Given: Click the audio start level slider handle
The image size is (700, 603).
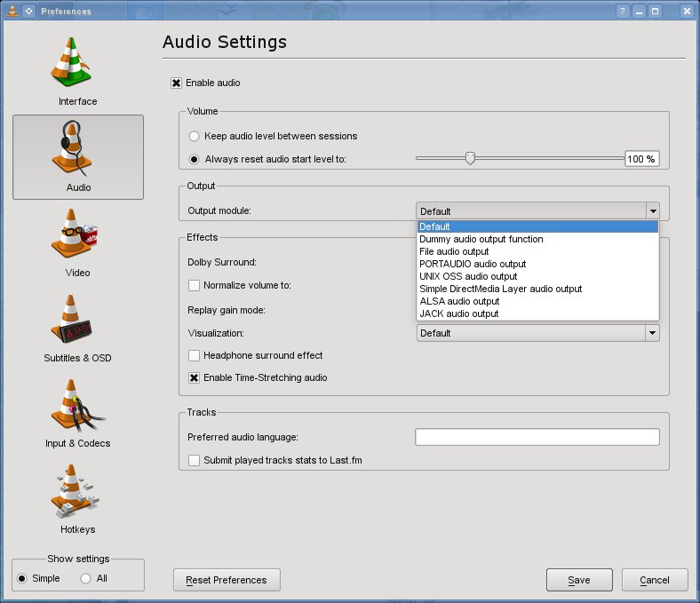Looking at the screenshot, I should 470,158.
